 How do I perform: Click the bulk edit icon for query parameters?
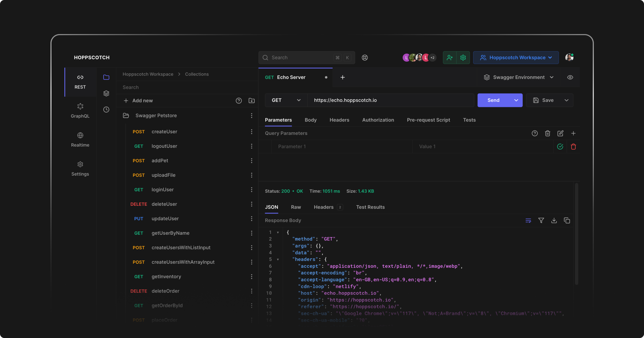pyautogui.click(x=561, y=133)
